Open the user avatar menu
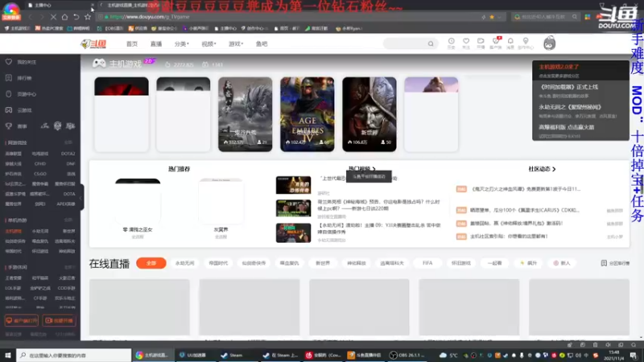 coord(549,43)
